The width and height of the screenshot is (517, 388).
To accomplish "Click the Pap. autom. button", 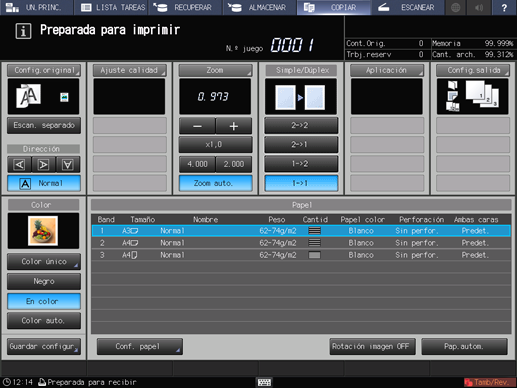I will (x=464, y=347).
